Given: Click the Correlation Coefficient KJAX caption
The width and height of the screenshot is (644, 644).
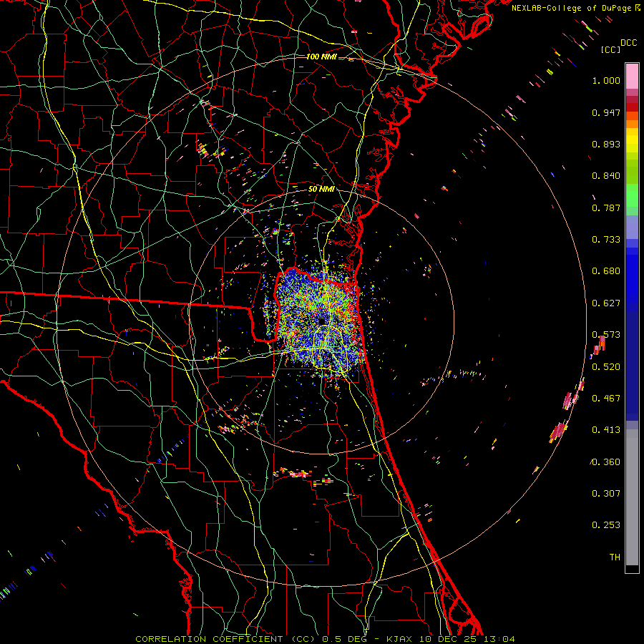Looking at the screenshot, I should coord(325,639).
